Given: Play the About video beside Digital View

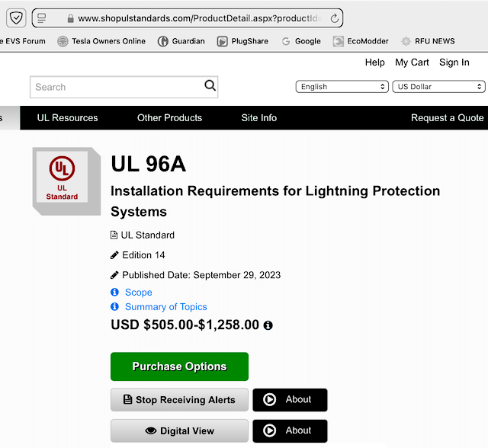Looking at the screenshot, I should [290, 431].
